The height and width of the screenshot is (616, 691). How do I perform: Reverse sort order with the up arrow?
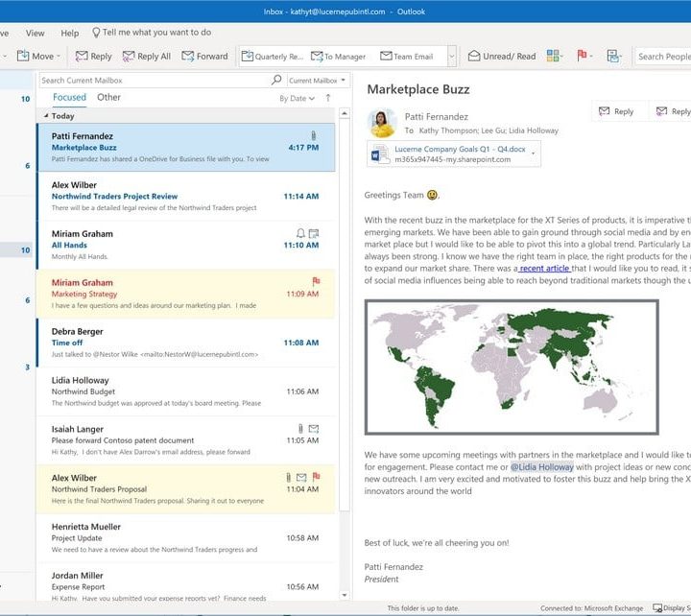click(328, 98)
